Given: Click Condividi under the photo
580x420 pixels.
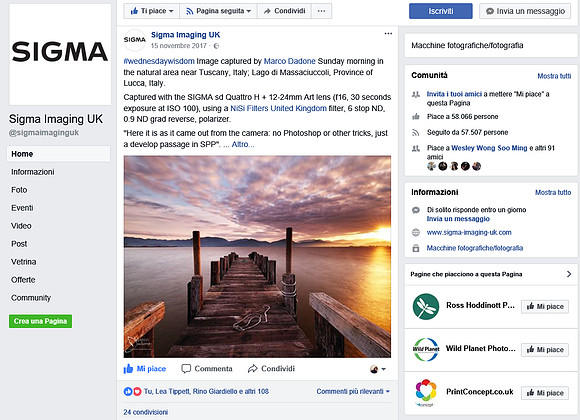Looking at the screenshot, I should pyautogui.click(x=271, y=369).
